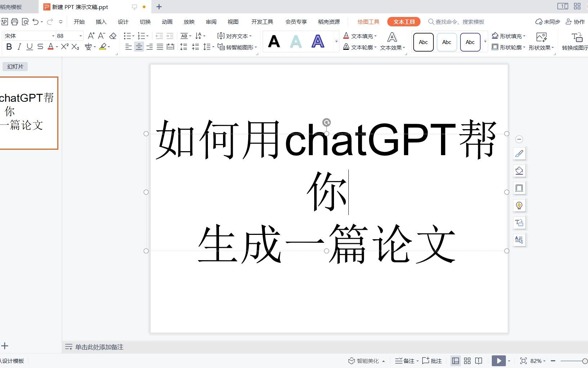Click the redo arrow icon
Viewport: 588px width, 368px height.
[x=50, y=22]
